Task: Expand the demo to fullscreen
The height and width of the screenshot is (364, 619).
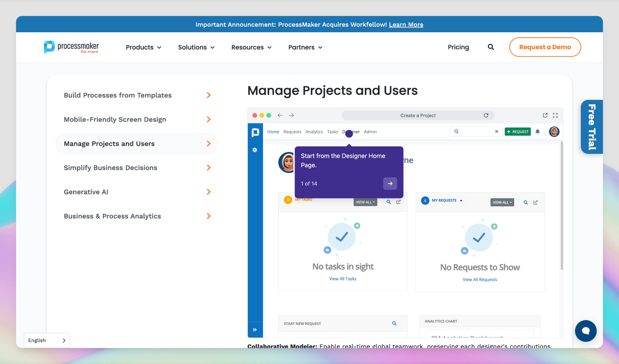Action: point(555,115)
